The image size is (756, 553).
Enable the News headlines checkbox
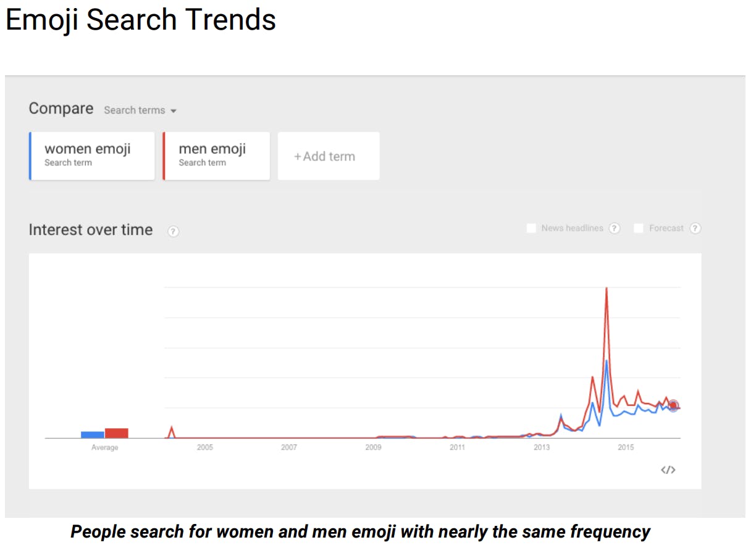click(x=531, y=228)
